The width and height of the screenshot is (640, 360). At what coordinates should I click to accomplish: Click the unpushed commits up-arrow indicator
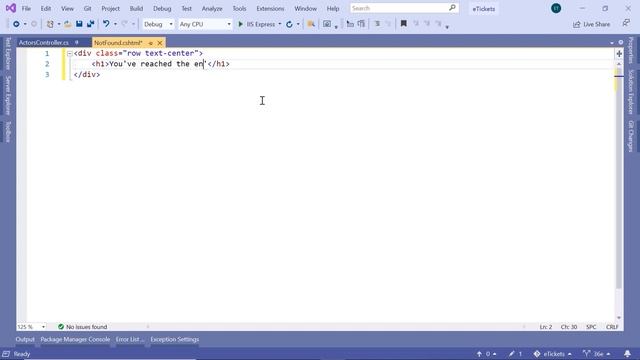(x=480, y=354)
